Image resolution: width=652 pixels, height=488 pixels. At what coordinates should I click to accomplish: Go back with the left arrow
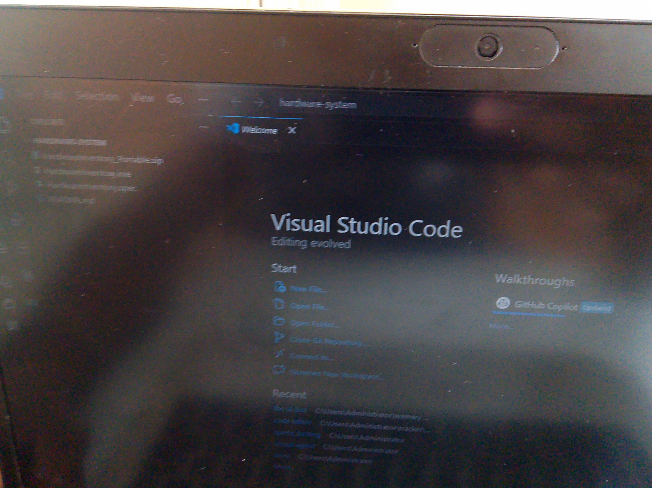pyautogui.click(x=236, y=101)
